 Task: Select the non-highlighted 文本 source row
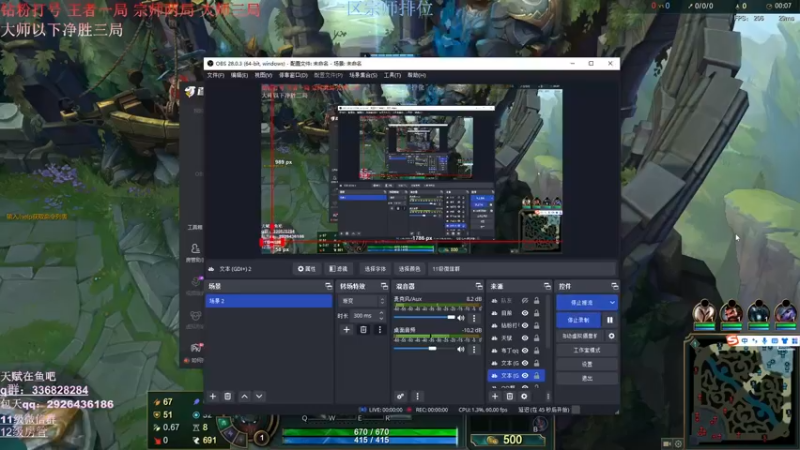coord(516,363)
